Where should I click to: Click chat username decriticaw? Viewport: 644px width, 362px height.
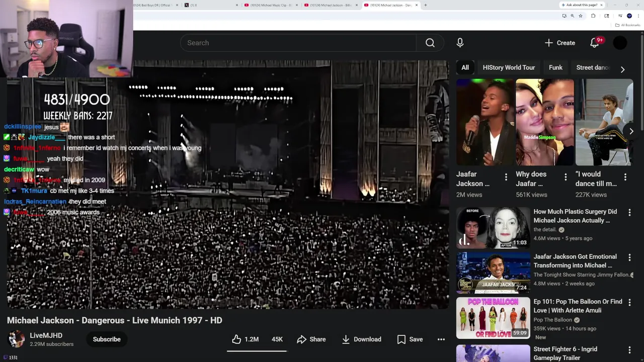click(x=19, y=169)
